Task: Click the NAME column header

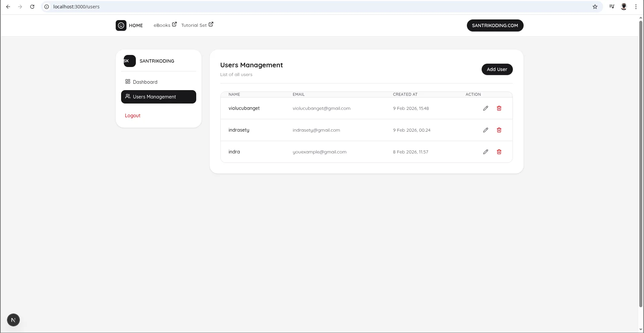Action: pyautogui.click(x=234, y=94)
